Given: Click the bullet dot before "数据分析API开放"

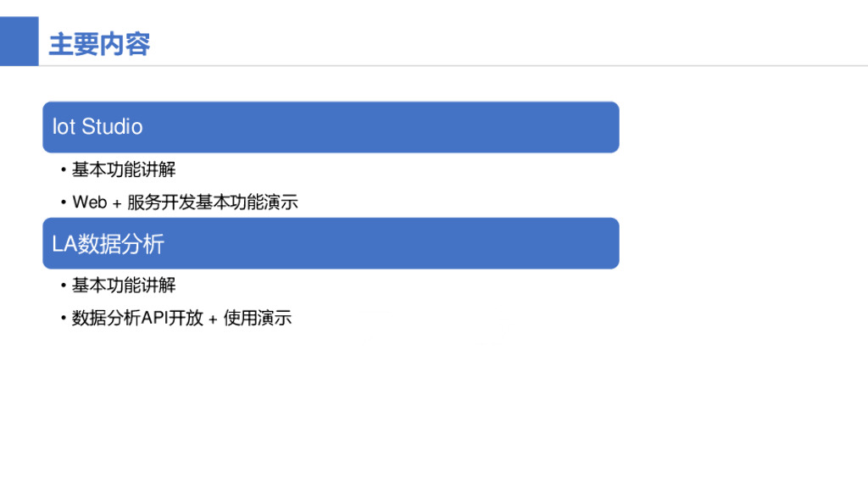Looking at the screenshot, I should click(64, 319).
